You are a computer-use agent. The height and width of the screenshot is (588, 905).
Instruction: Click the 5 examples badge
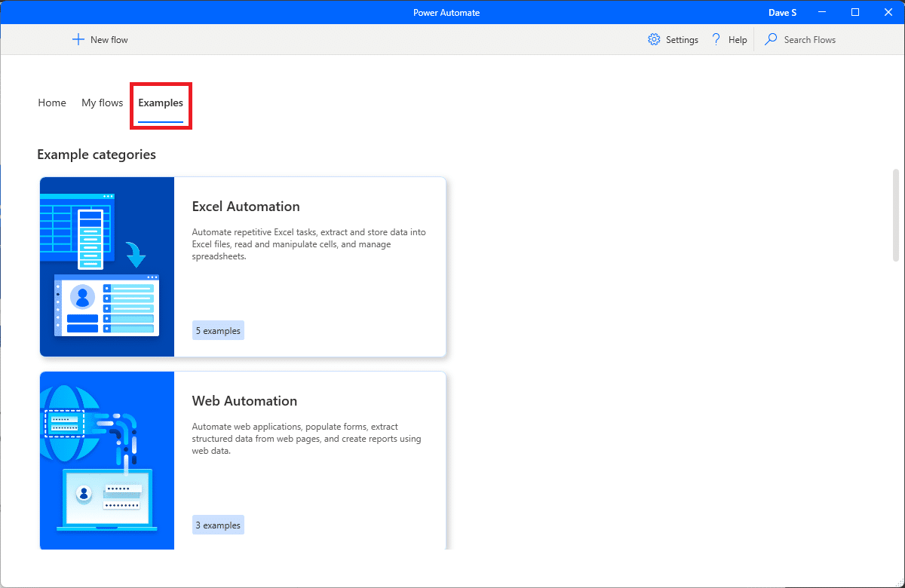click(x=218, y=330)
